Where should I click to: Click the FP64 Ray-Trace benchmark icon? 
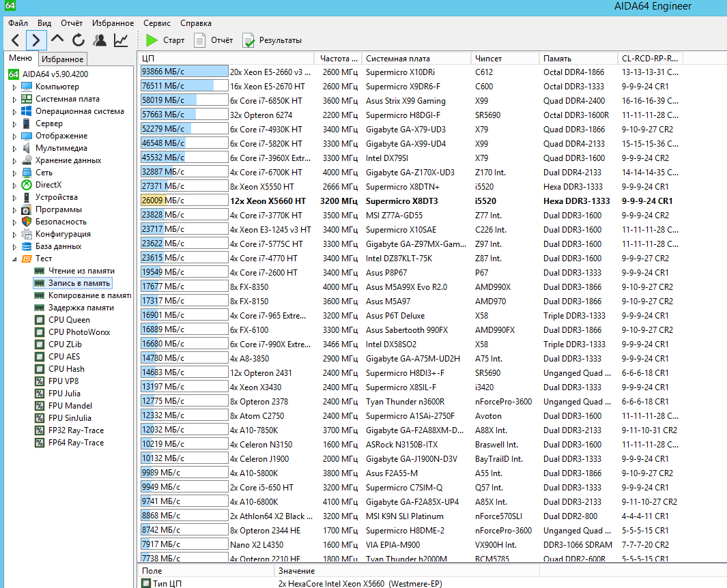point(40,443)
